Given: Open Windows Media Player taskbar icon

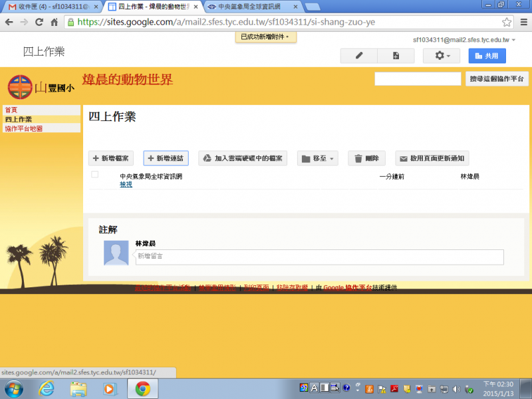Looking at the screenshot, I should [110, 389].
